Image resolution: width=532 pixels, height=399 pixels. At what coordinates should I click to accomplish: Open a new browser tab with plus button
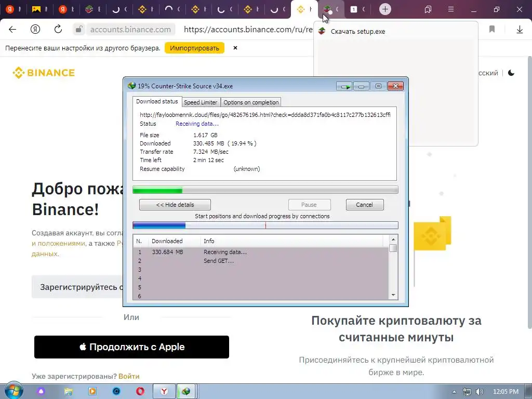pos(385,9)
